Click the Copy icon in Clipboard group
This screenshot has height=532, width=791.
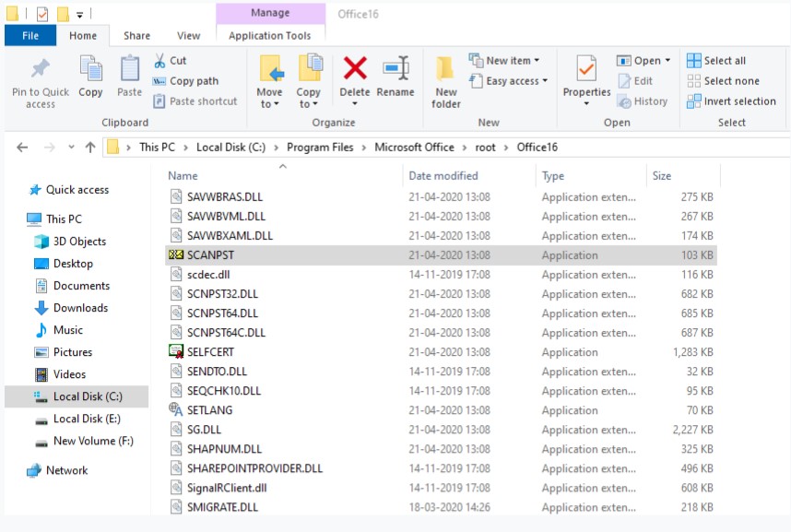pos(90,70)
